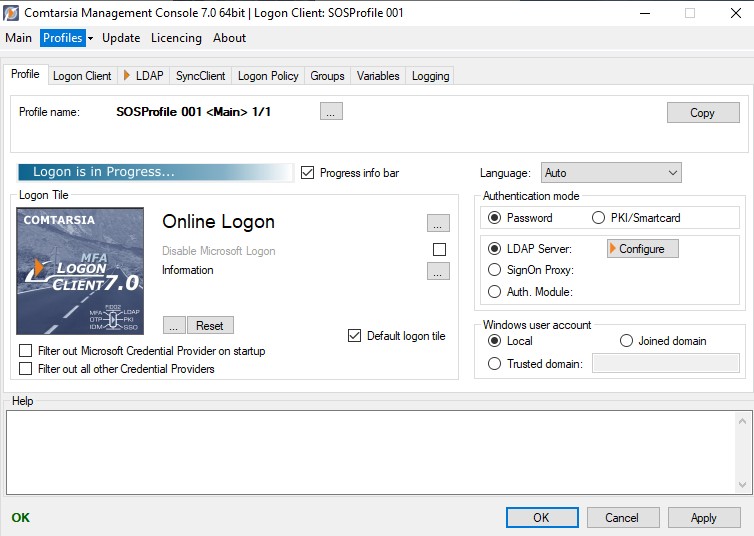Click the Copy profile button
The height and width of the screenshot is (536, 754).
[702, 113]
